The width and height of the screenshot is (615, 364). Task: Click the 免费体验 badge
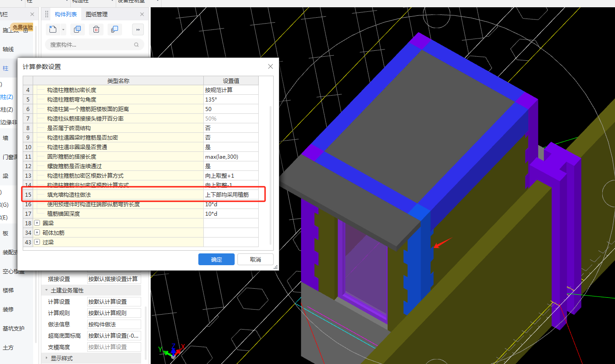pyautogui.click(x=22, y=27)
